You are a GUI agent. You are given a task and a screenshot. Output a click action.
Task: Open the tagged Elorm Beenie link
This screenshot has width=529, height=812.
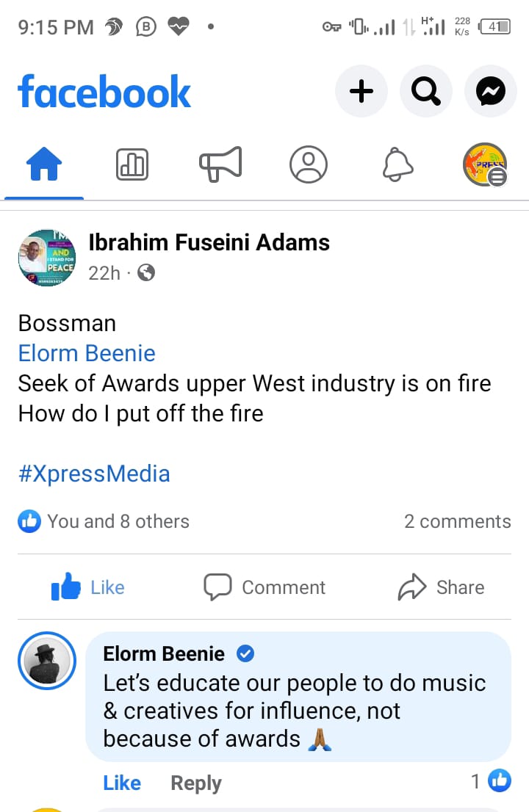87,353
